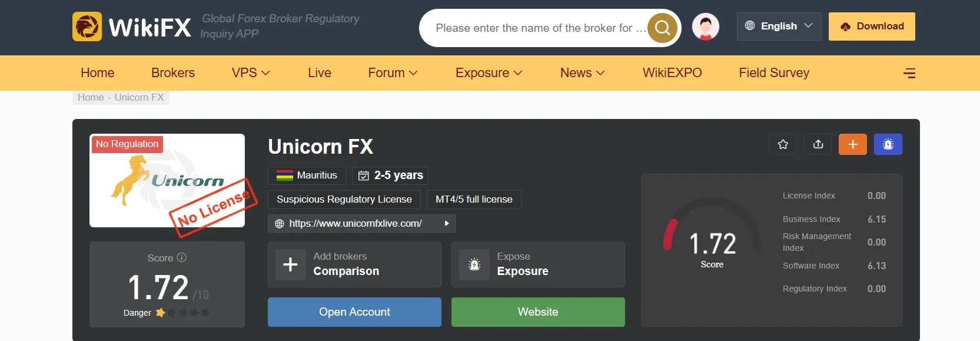Click the WikiFX eagle logo icon
This screenshot has height=341, width=980.
click(87, 27)
